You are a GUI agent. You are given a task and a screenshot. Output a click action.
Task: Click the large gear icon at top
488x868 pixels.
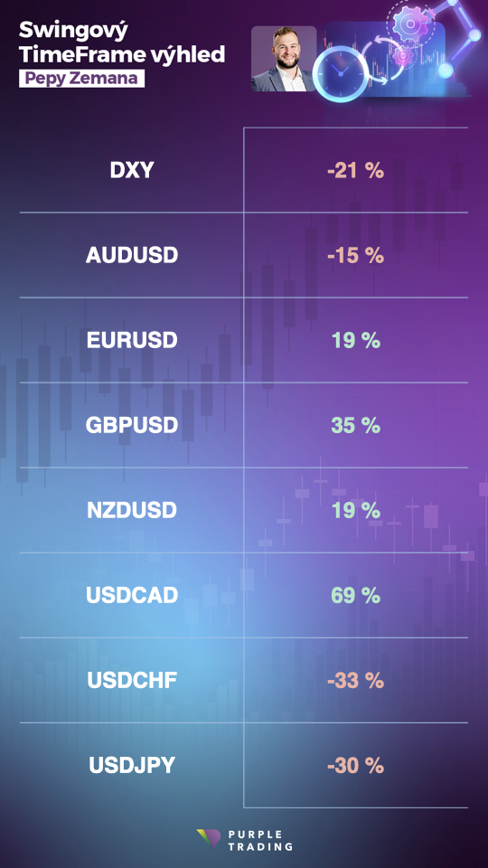(411, 24)
